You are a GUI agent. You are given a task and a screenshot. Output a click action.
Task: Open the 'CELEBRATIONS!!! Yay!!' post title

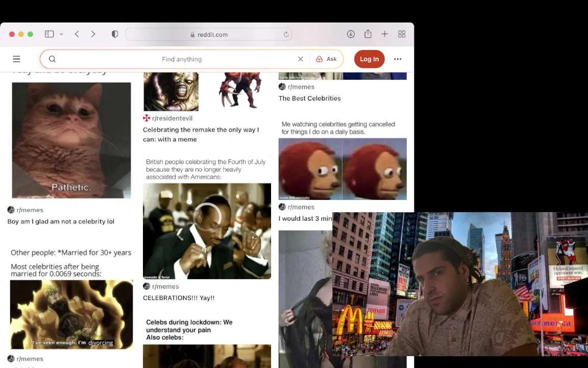[179, 298]
